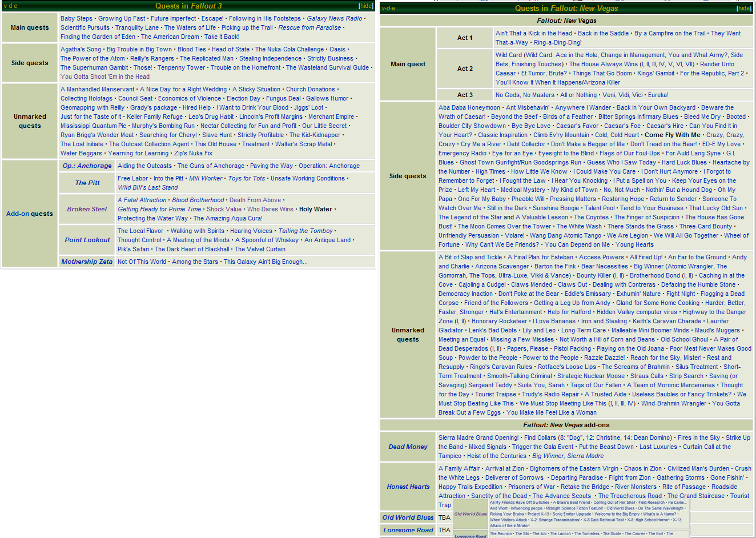Open The Nuka-Cola Challenge link
The width and height of the screenshot is (756, 538).
[289, 49]
